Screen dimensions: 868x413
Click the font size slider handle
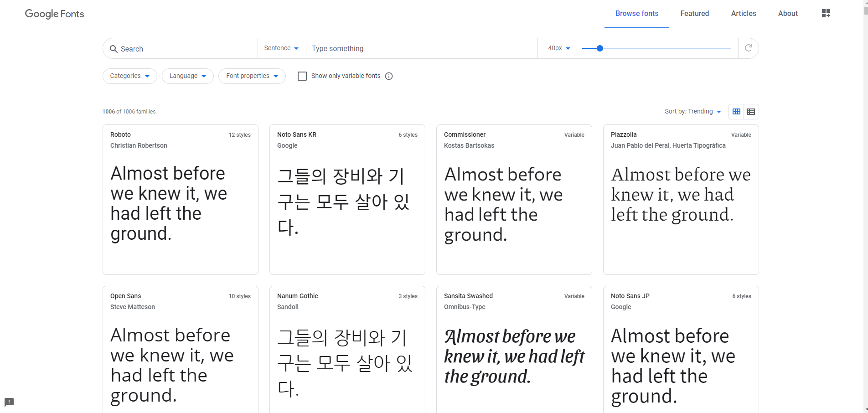point(600,48)
